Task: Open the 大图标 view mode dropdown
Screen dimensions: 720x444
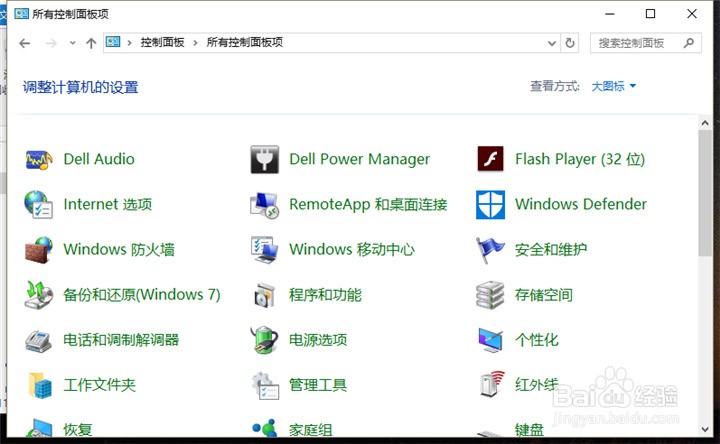Action: [613, 86]
